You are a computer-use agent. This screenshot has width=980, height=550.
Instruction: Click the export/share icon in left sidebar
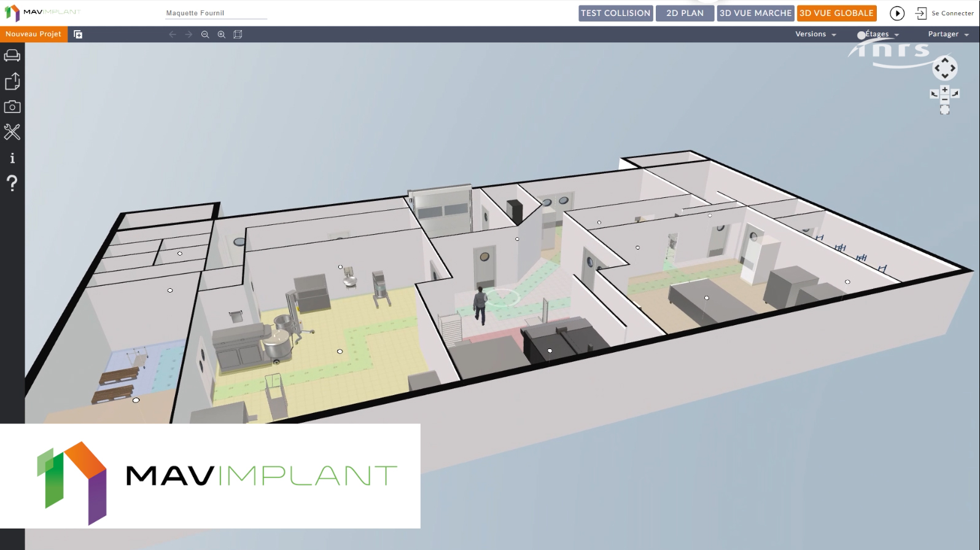point(12,81)
